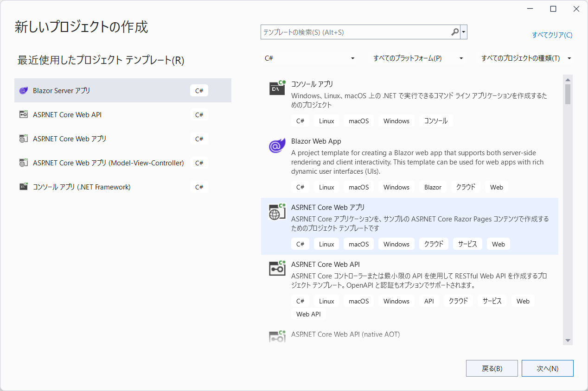Select the Blazor Web App template title

pyautogui.click(x=316, y=141)
